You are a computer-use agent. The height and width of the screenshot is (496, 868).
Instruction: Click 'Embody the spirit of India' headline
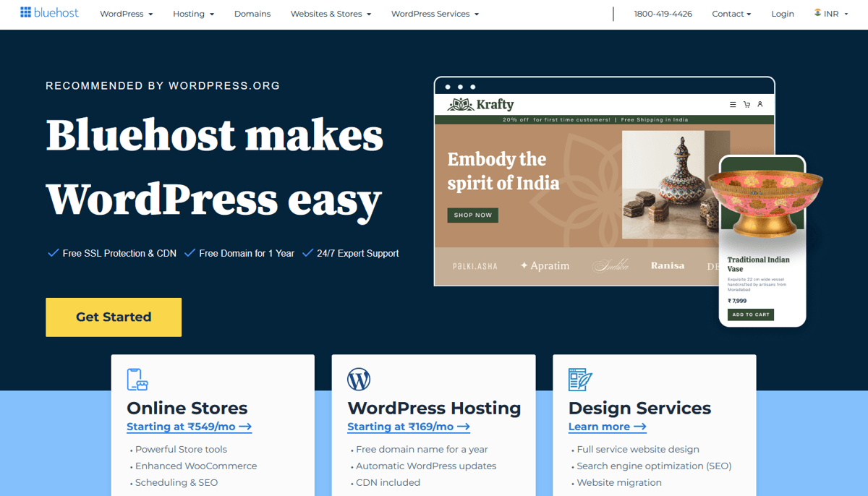pyautogui.click(x=503, y=171)
